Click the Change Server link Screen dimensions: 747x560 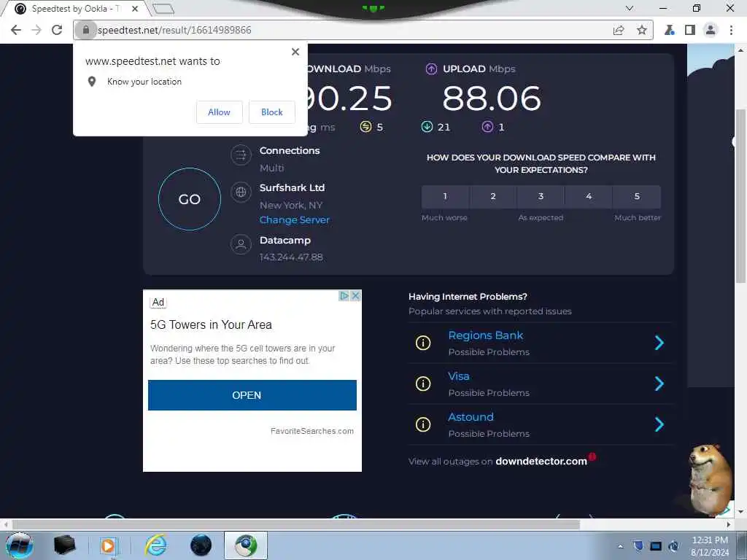(295, 220)
